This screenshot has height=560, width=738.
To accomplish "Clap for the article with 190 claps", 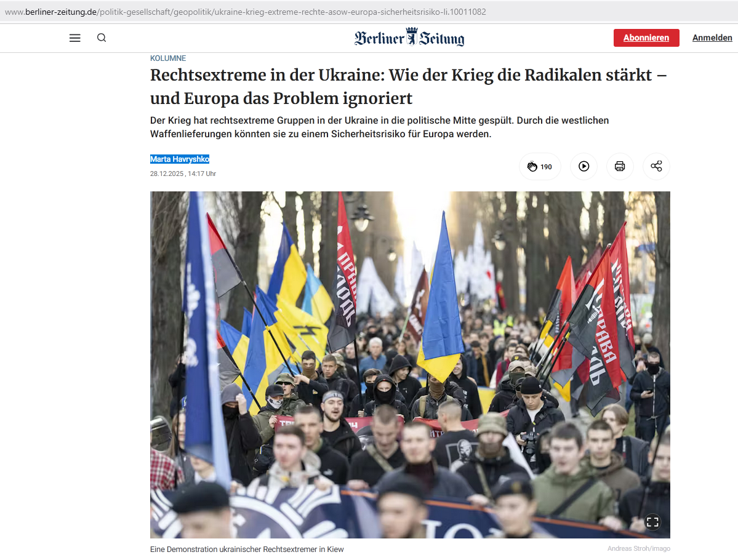I will (x=540, y=167).
